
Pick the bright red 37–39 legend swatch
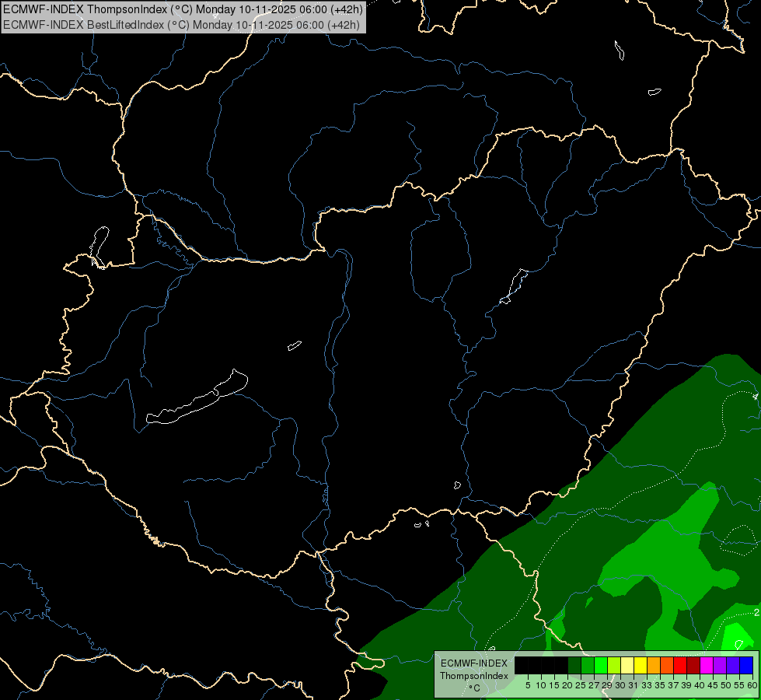point(680,665)
